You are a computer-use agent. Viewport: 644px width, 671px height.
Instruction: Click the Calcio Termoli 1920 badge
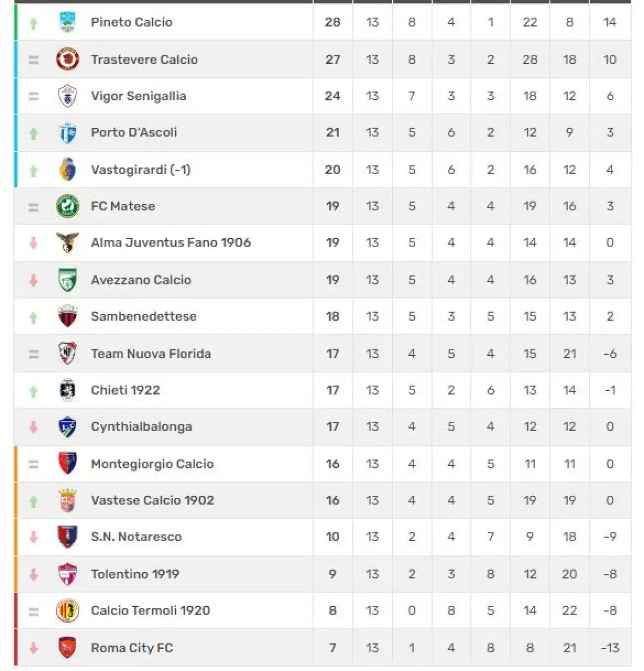(x=67, y=611)
